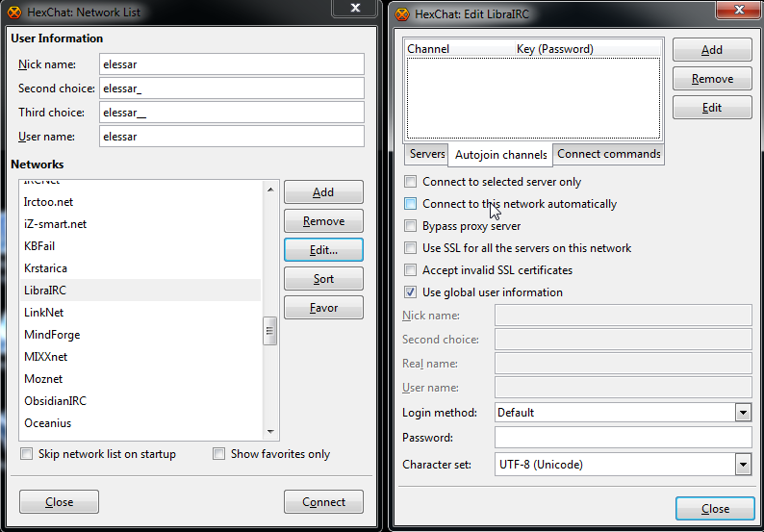This screenshot has height=532, width=764.
Task: Enable Connect to this network automatically
Action: tap(411, 204)
